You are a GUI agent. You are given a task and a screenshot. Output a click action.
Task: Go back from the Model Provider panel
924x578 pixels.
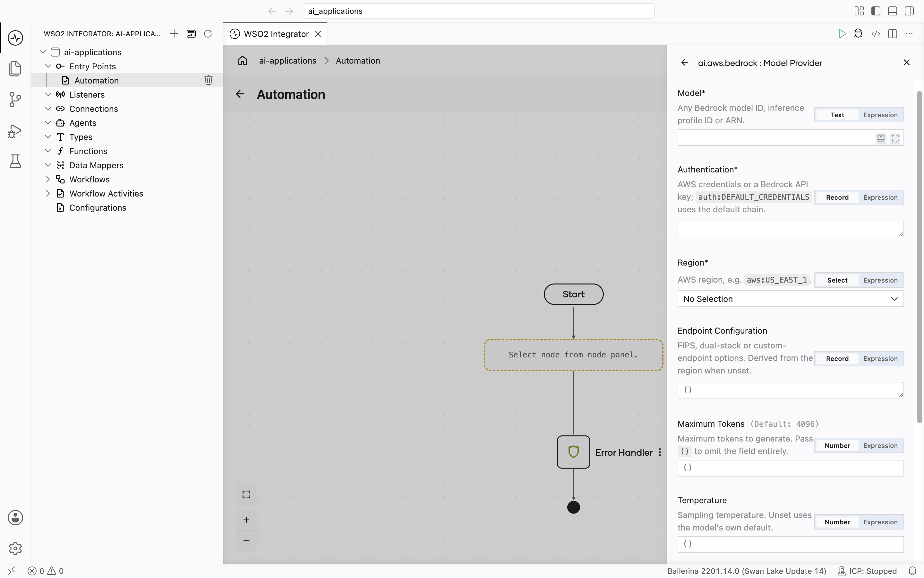pos(684,63)
